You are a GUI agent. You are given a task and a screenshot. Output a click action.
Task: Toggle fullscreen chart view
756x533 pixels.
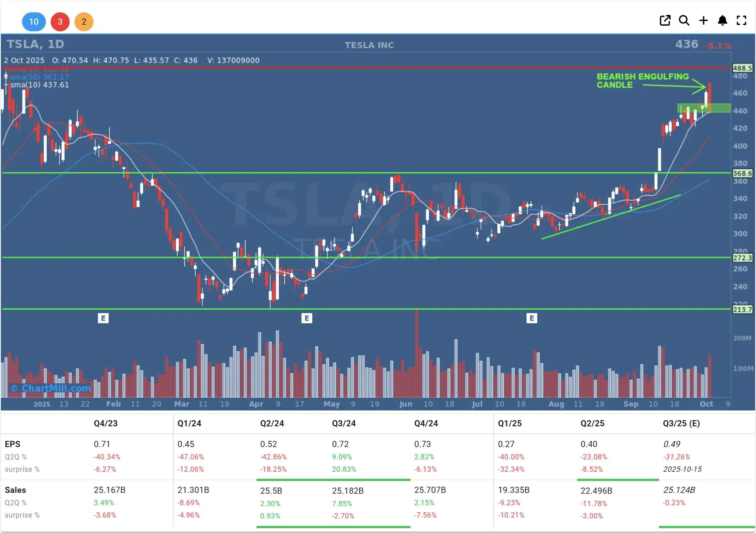[741, 20]
